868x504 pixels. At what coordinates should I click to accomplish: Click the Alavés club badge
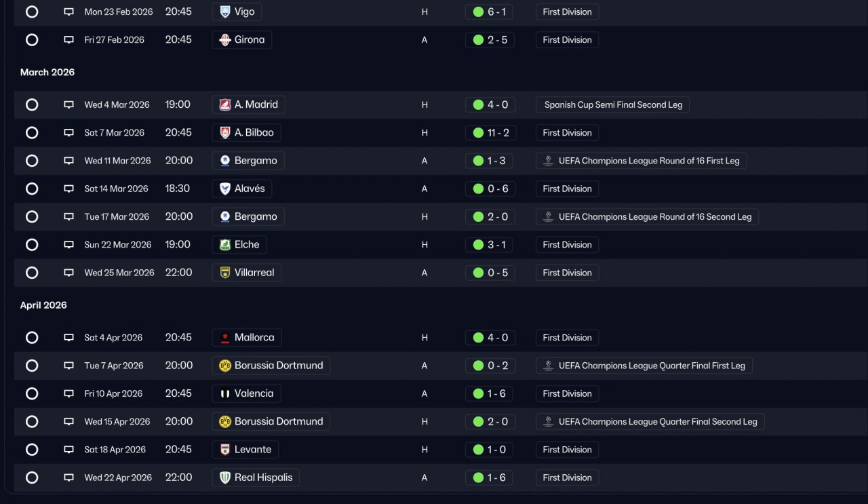(x=225, y=189)
